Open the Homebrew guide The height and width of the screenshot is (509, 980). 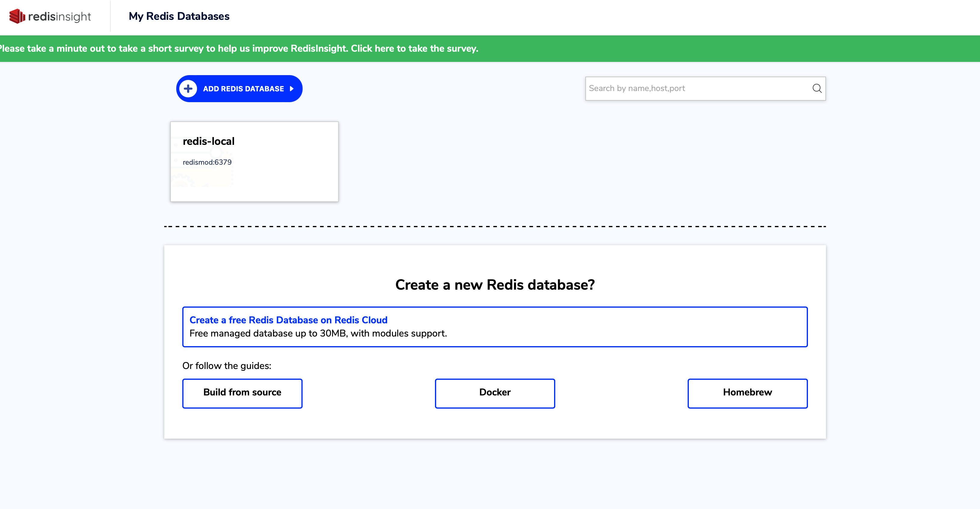(747, 393)
